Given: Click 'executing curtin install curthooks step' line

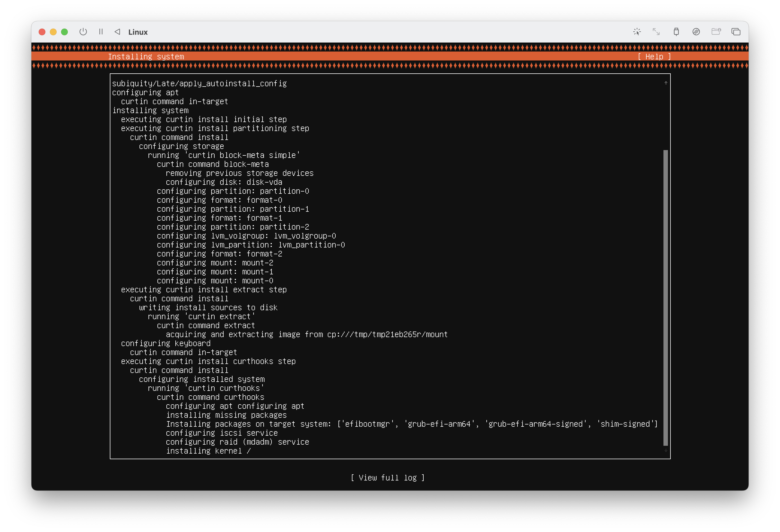Looking at the screenshot, I should (x=208, y=361).
